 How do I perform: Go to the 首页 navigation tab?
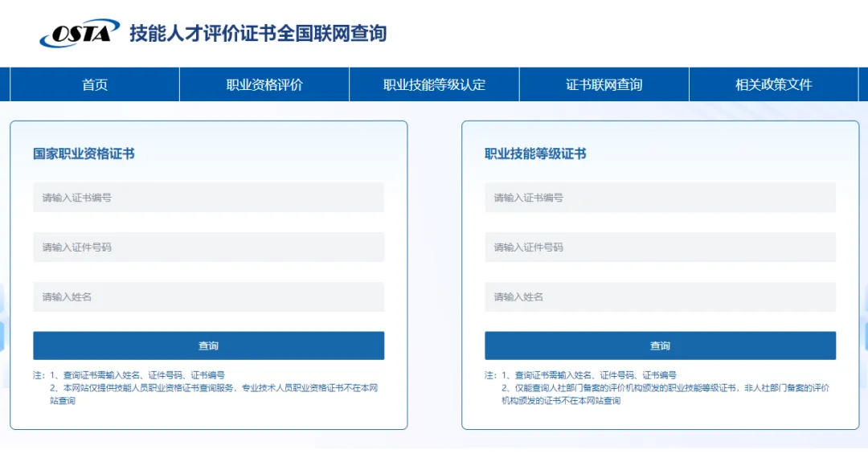click(95, 84)
